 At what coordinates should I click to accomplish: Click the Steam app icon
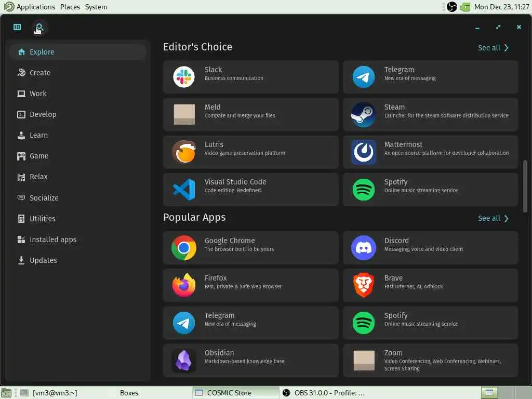pos(363,115)
